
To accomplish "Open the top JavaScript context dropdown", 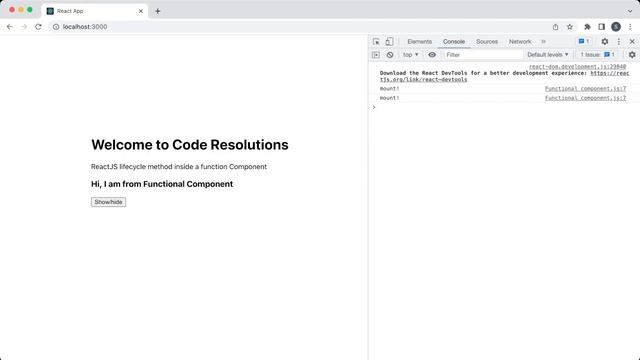I will coord(411,55).
